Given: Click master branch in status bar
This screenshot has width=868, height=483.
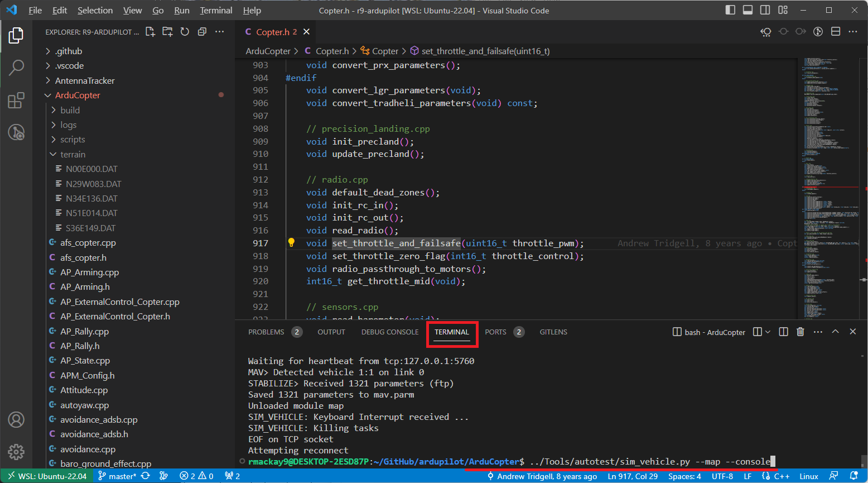Looking at the screenshot, I should coord(117,476).
